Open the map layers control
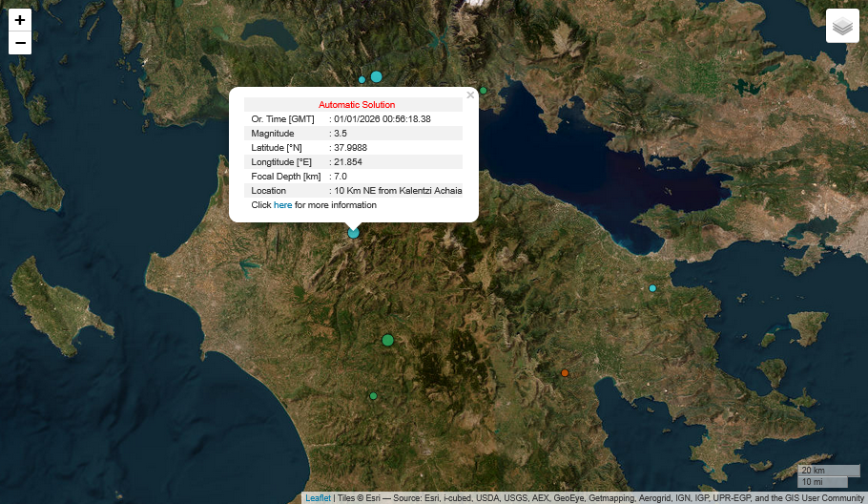Screen dimensions: 868x504 tap(841, 27)
